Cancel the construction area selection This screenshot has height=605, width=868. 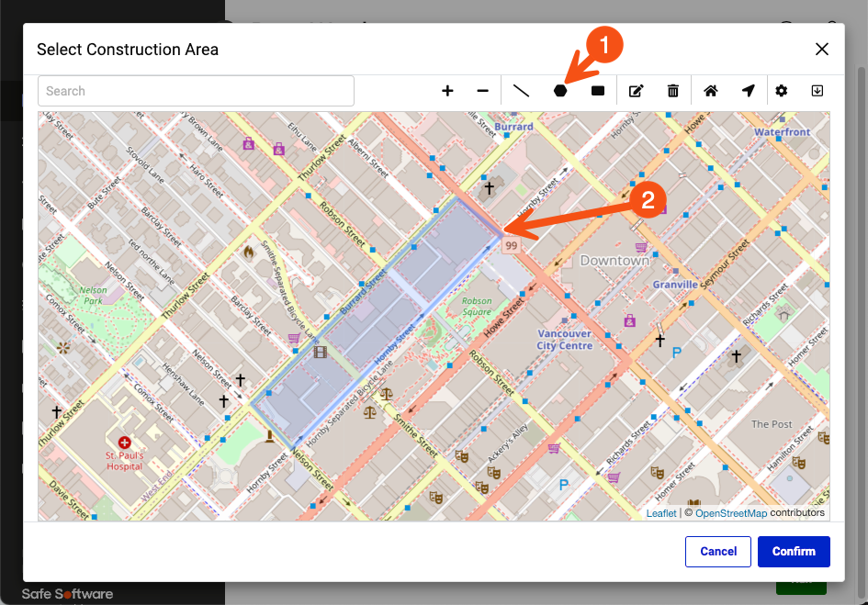click(718, 552)
